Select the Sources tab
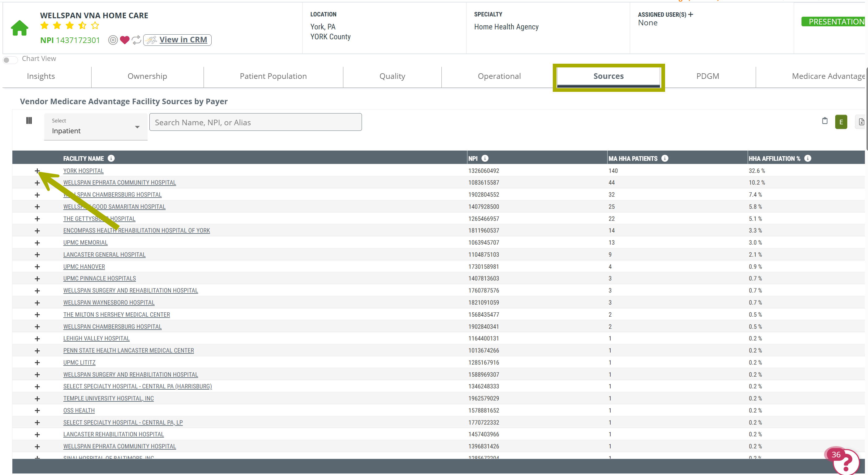868x475 pixels. pos(608,76)
